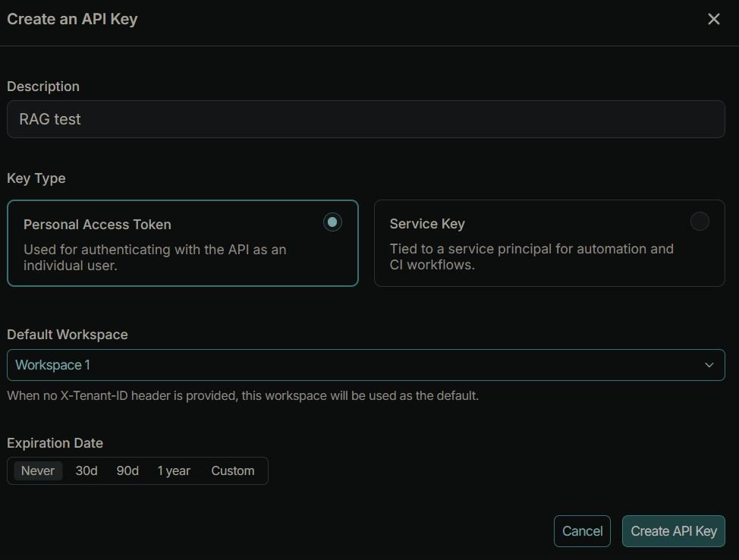
Task: Click the Description field label
Action: 43,87
